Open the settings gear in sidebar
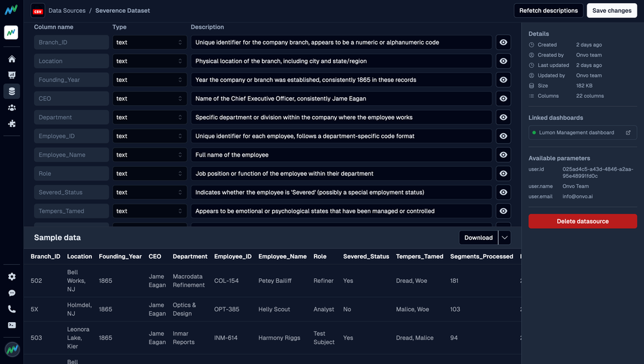The image size is (644, 364). click(x=12, y=276)
